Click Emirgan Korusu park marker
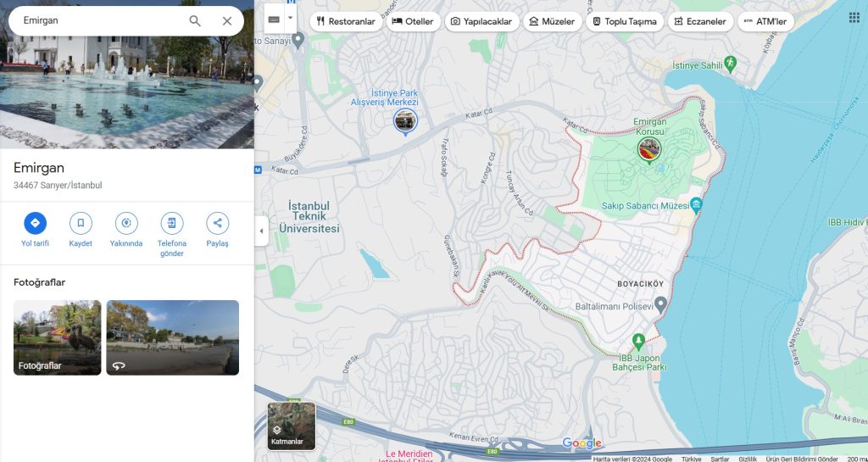 [x=648, y=150]
